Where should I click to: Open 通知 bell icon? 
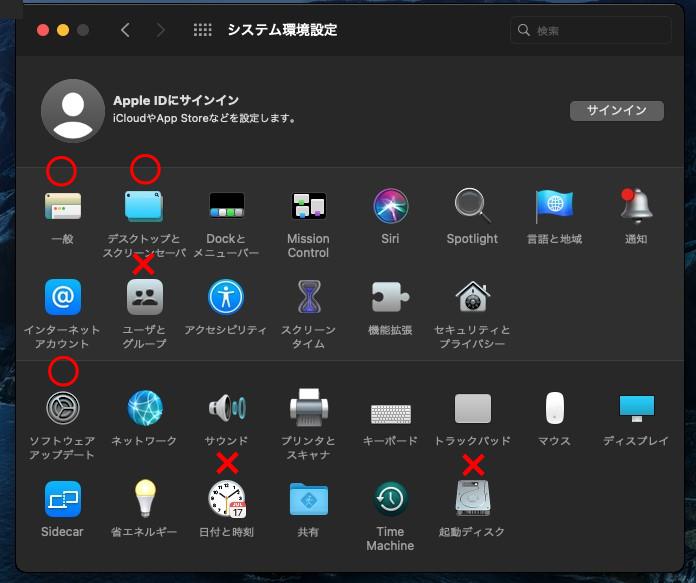pyautogui.click(x=636, y=206)
